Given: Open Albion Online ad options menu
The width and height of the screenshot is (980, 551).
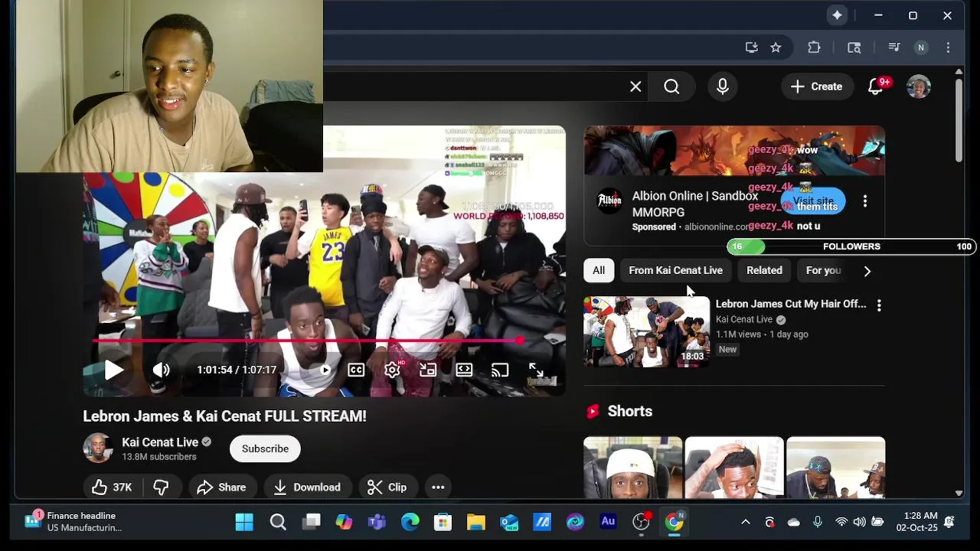Looking at the screenshot, I should 865,201.
